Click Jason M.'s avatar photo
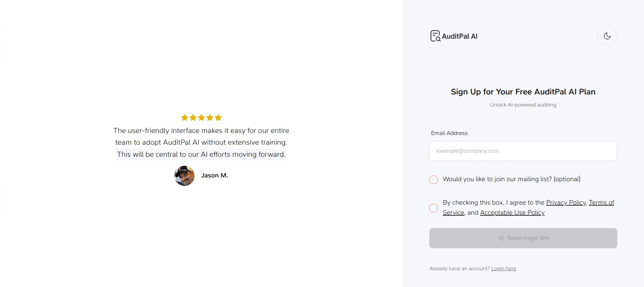Viewport: 644px width, 287px height. coord(184,175)
